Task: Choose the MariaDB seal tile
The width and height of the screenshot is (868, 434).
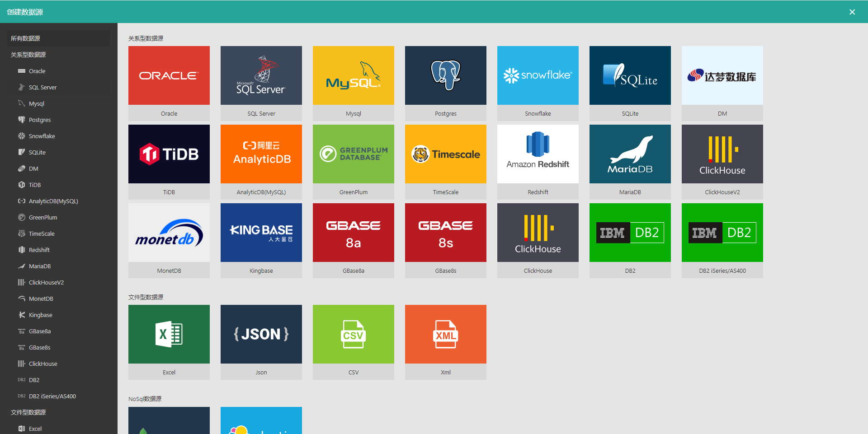Action: click(x=630, y=162)
